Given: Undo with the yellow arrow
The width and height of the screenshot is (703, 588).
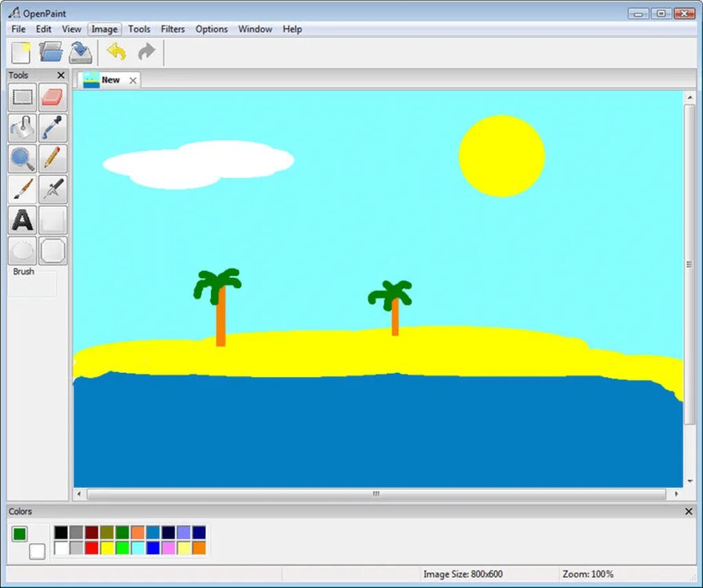Looking at the screenshot, I should click(x=116, y=52).
